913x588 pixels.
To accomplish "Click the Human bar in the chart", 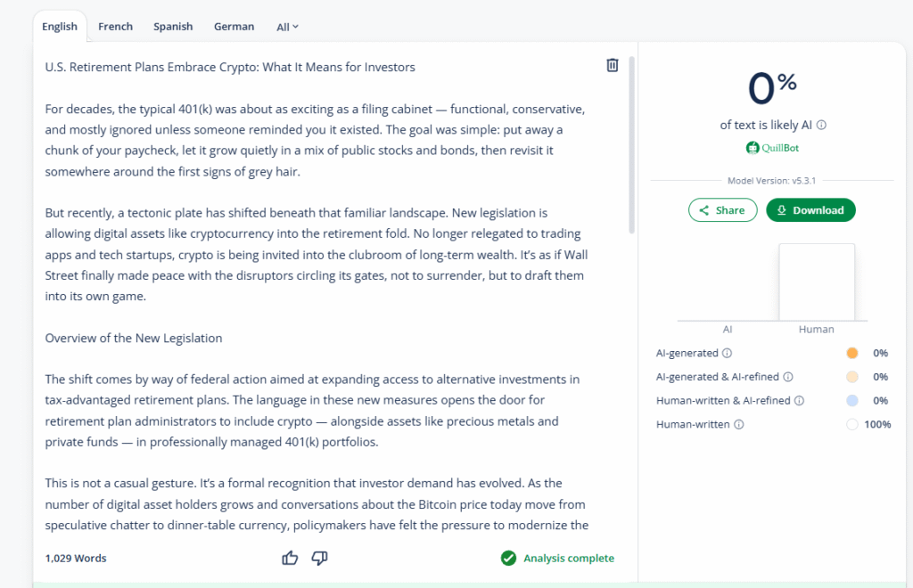I will pos(817,282).
